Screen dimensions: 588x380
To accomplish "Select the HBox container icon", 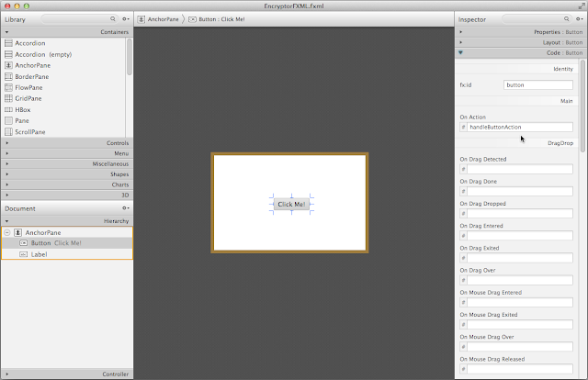I will click(x=8, y=109).
